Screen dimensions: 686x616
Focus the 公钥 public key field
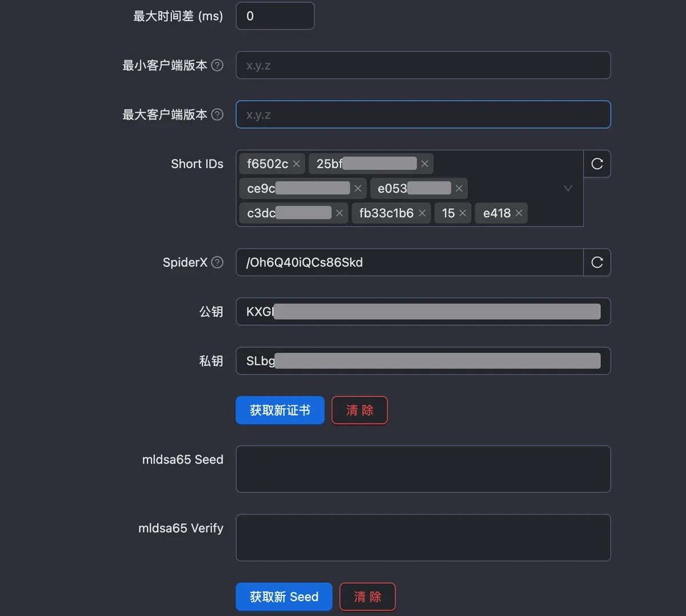pyautogui.click(x=423, y=312)
